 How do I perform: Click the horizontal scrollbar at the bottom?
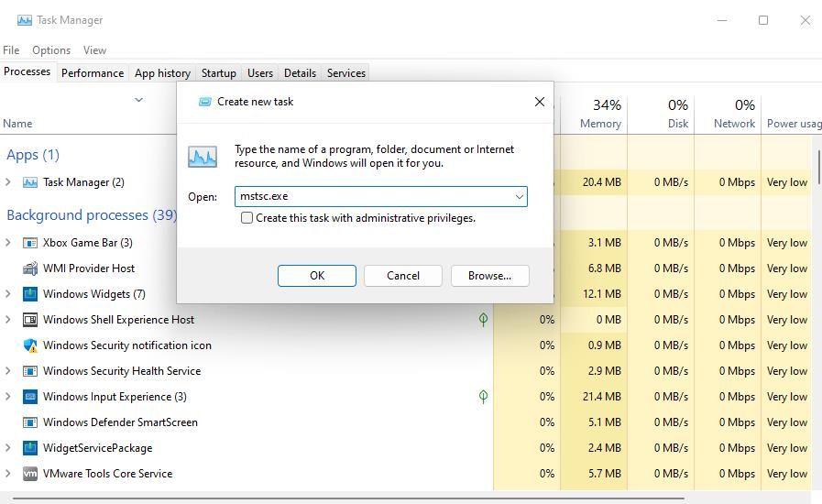(x=348, y=499)
